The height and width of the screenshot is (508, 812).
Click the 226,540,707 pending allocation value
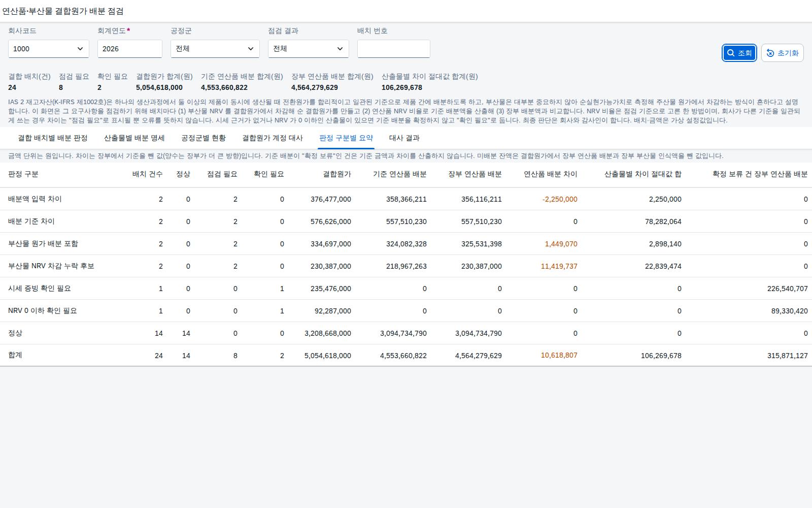tap(787, 289)
